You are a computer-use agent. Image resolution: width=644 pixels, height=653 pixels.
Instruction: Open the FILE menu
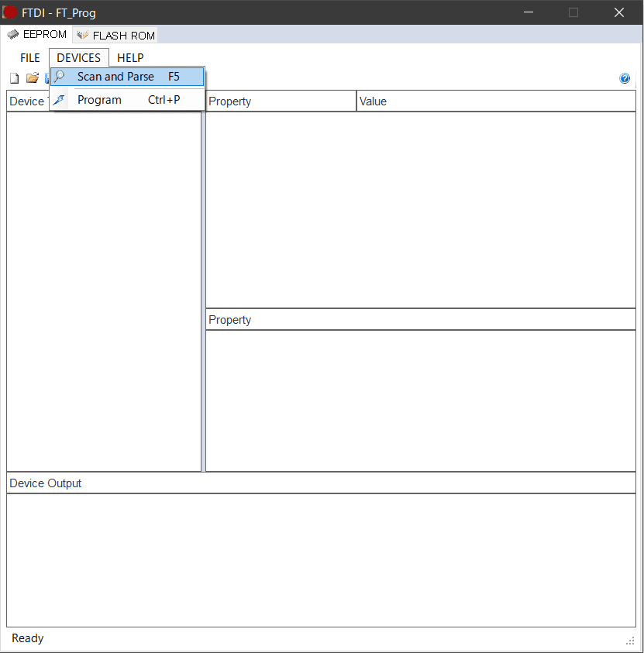(x=30, y=58)
